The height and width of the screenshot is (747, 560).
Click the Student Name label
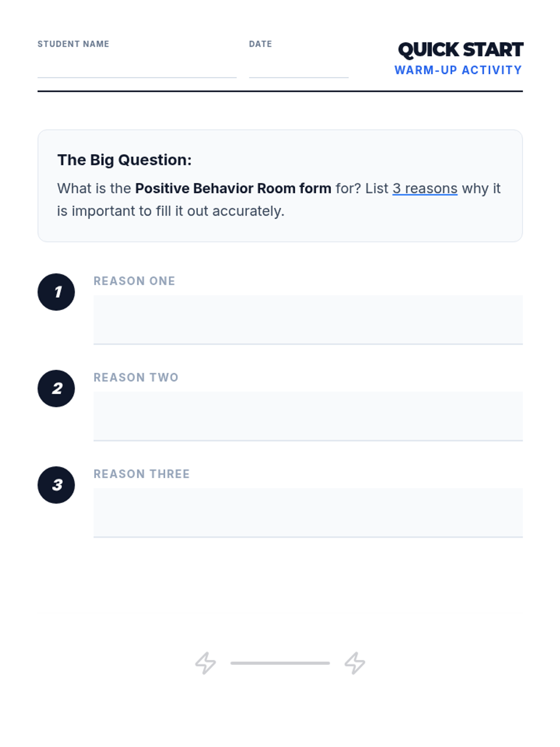click(73, 44)
